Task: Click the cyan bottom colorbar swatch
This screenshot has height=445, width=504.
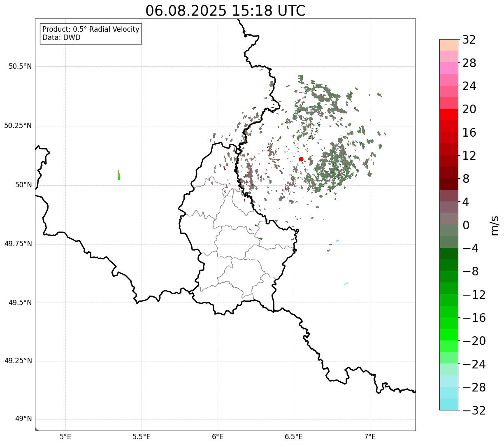Action: coord(448,404)
